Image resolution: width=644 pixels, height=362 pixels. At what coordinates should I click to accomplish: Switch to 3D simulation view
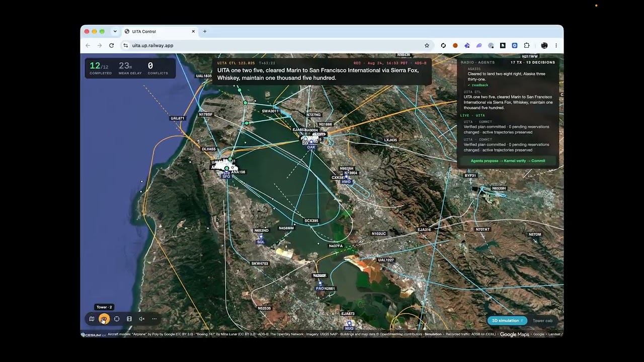507,321
